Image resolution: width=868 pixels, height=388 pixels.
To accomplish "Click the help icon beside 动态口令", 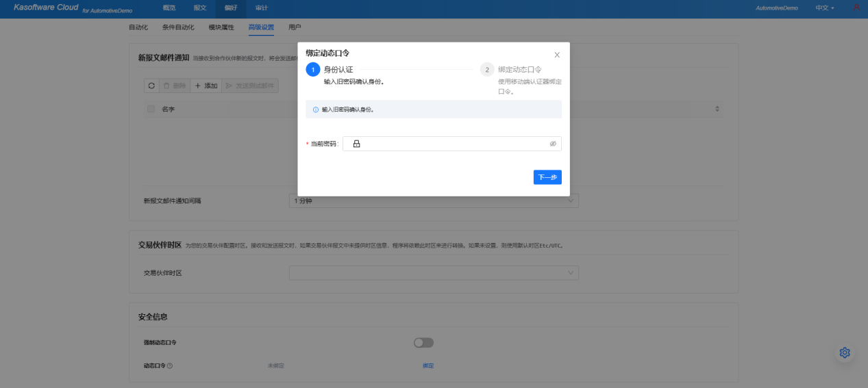I will [x=170, y=366].
